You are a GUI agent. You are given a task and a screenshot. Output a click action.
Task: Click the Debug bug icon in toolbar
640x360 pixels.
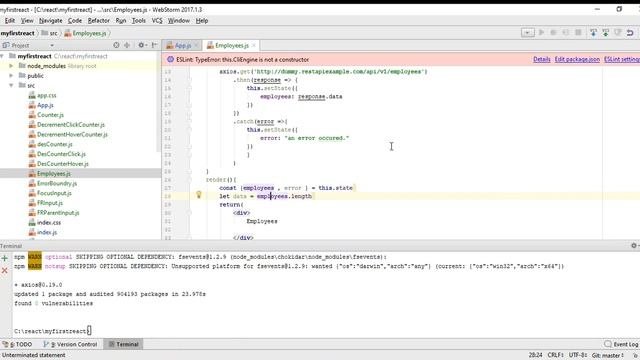coord(553,32)
